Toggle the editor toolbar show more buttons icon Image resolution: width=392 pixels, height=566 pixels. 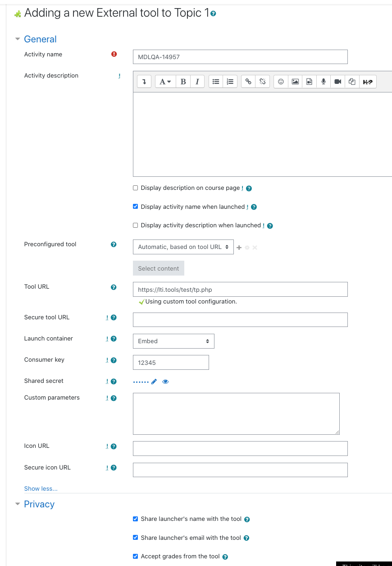click(x=144, y=82)
